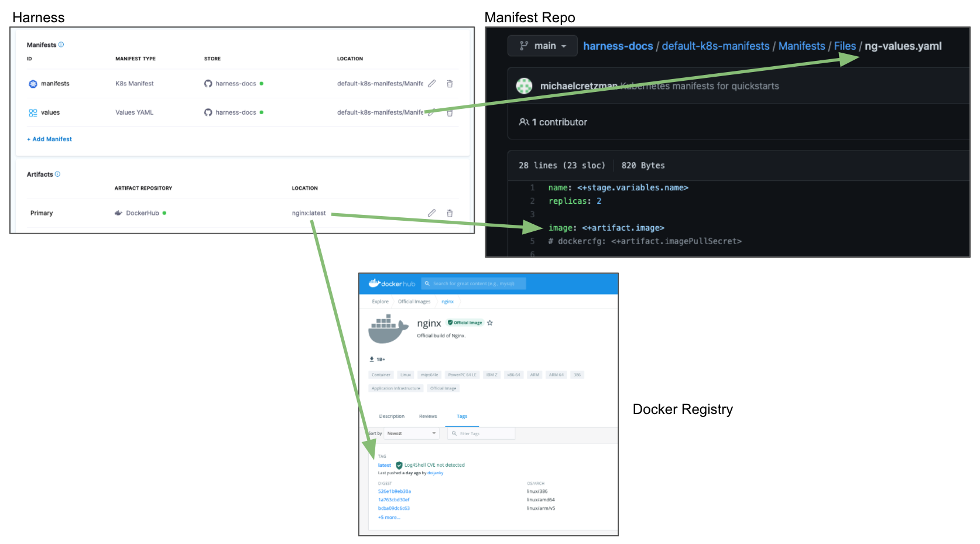Click the Linux category chip
The width and height of the screenshot is (980, 544).
[x=406, y=375]
